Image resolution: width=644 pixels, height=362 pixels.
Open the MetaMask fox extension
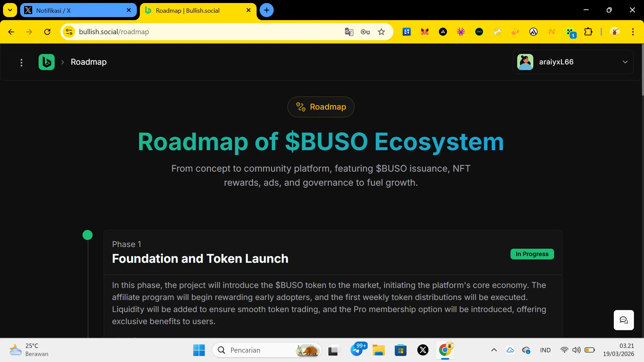425,32
